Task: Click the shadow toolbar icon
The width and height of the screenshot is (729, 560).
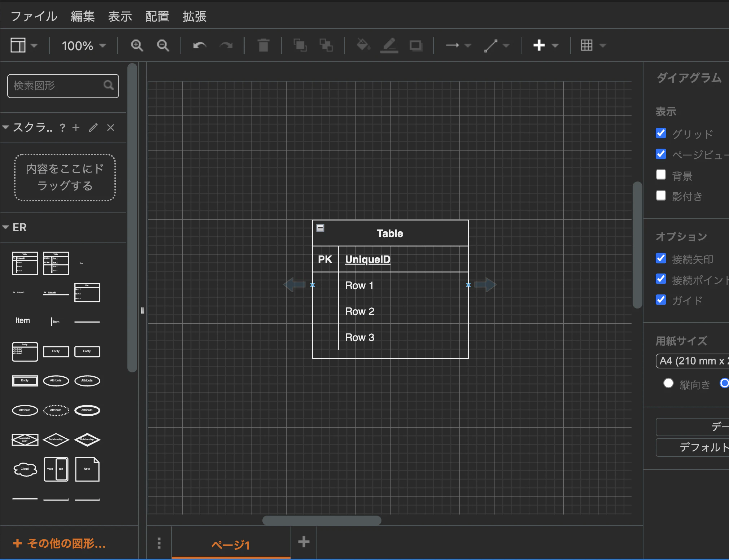Action: 416,45
